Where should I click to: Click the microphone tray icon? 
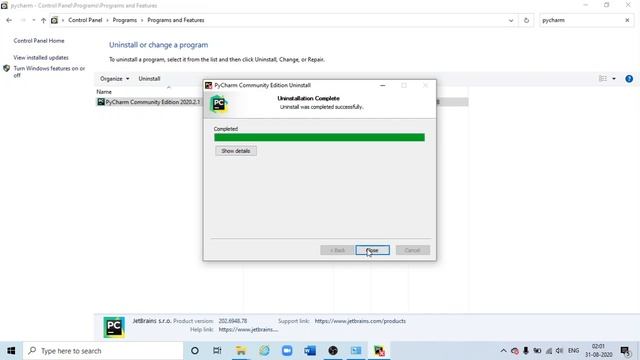point(526,351)
